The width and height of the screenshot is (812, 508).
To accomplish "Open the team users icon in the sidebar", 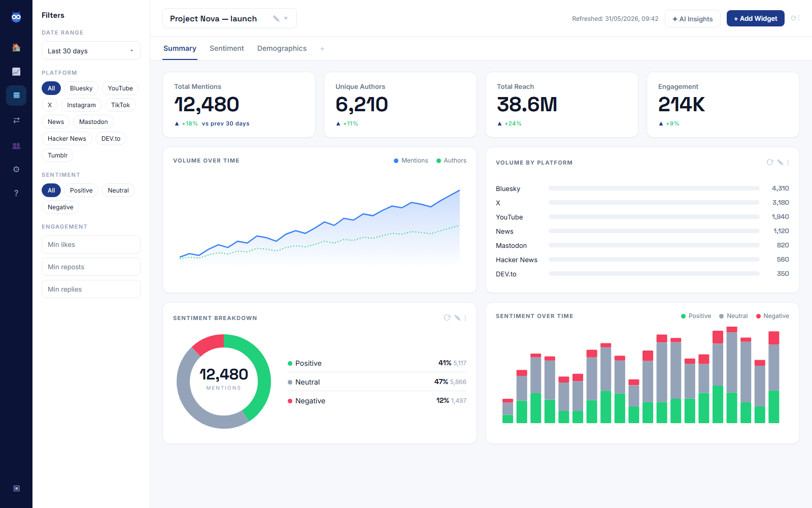I will click(16, 146).
